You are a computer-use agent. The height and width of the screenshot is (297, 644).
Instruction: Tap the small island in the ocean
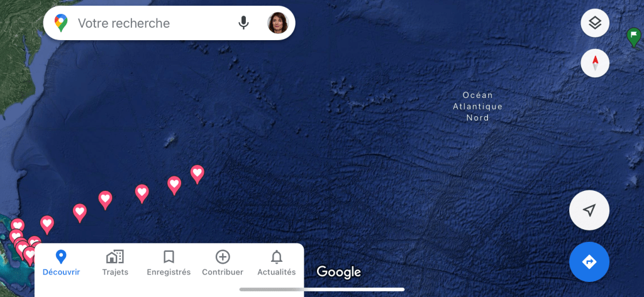[x=170, y=141]
